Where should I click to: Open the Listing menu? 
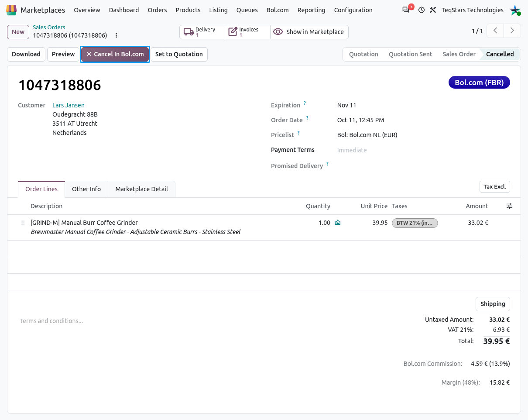(x=218, y=10)
